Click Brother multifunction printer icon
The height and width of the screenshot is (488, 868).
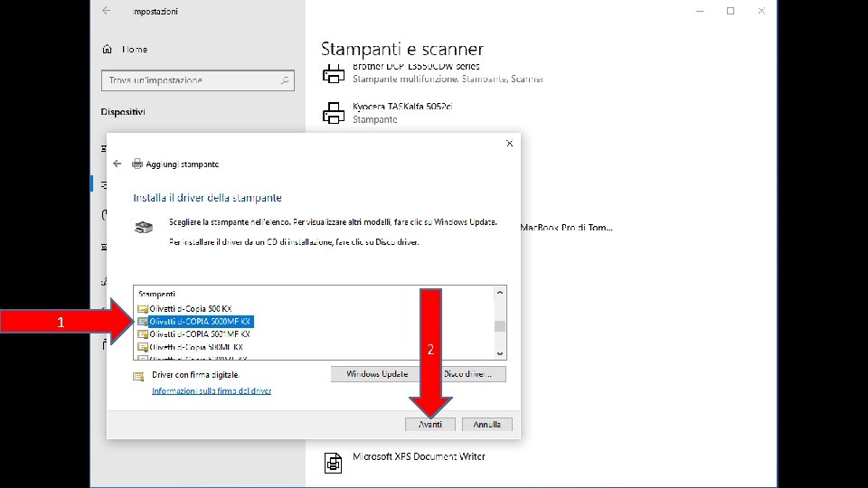coord(334,73)
